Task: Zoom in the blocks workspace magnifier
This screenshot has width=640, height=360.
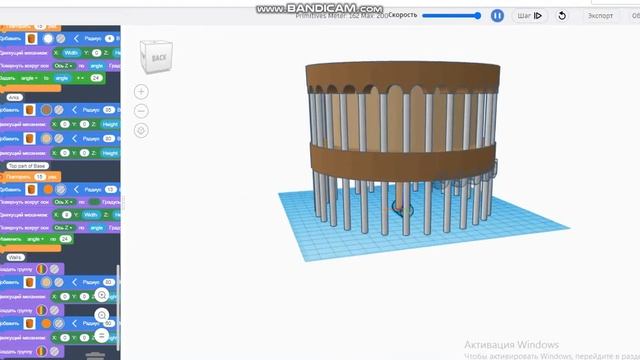Action: [102, 295]
